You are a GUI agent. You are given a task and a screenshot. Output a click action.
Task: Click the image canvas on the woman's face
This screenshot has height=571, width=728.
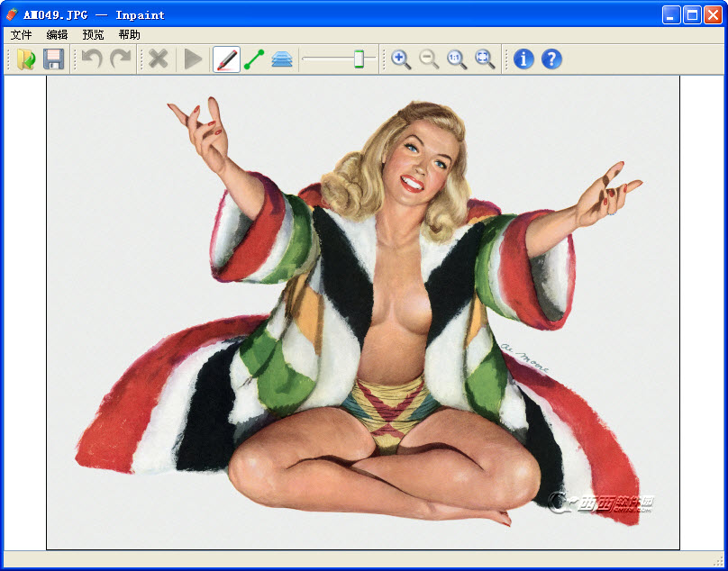(x=420, y=162)
